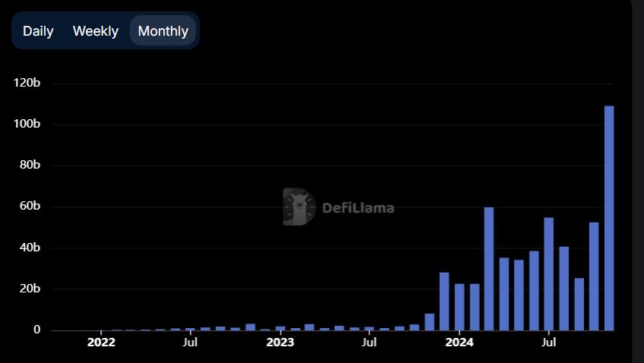Select the March 2024 bar near 60b

pos(489,269)
